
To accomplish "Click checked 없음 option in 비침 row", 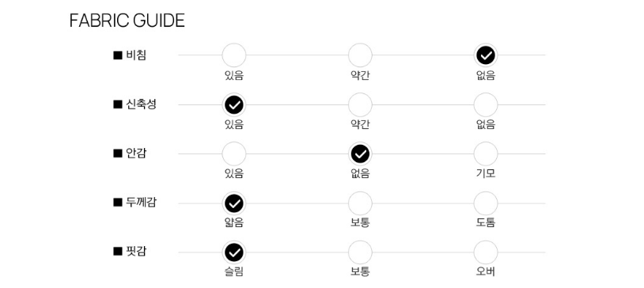I will 486,55.
